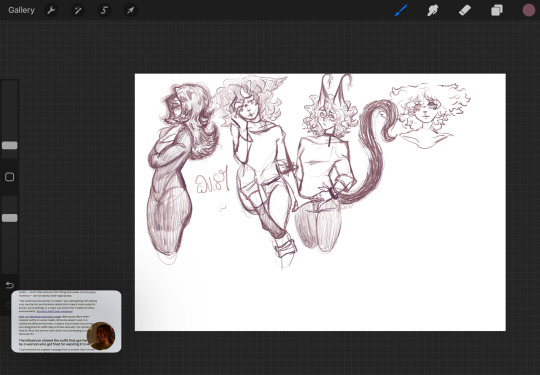Open the Adjustments magic wand menu

tap(77, 10)
